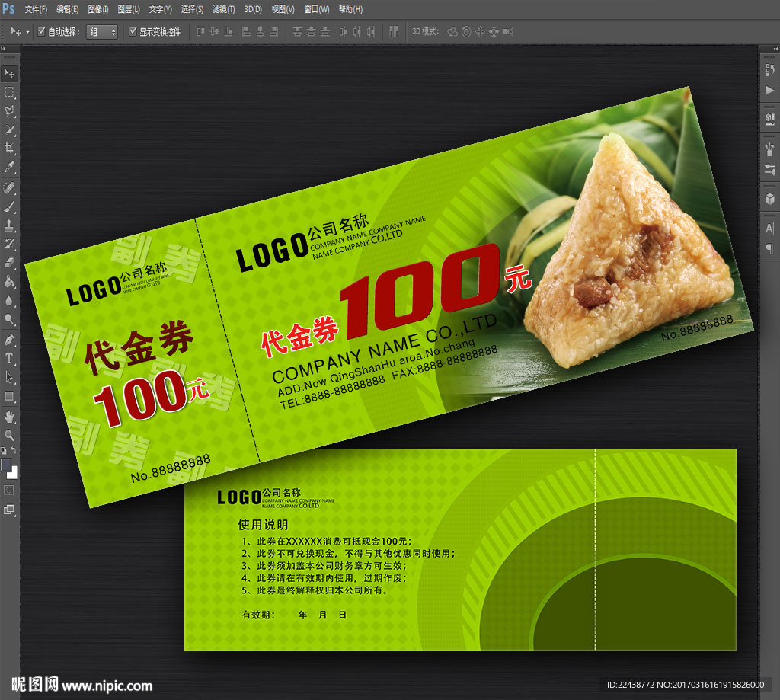Open the History panel icon

[769, 69]
